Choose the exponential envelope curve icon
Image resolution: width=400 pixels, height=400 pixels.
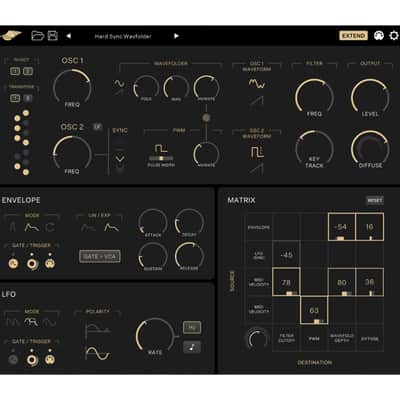click(x=111, y=228)
